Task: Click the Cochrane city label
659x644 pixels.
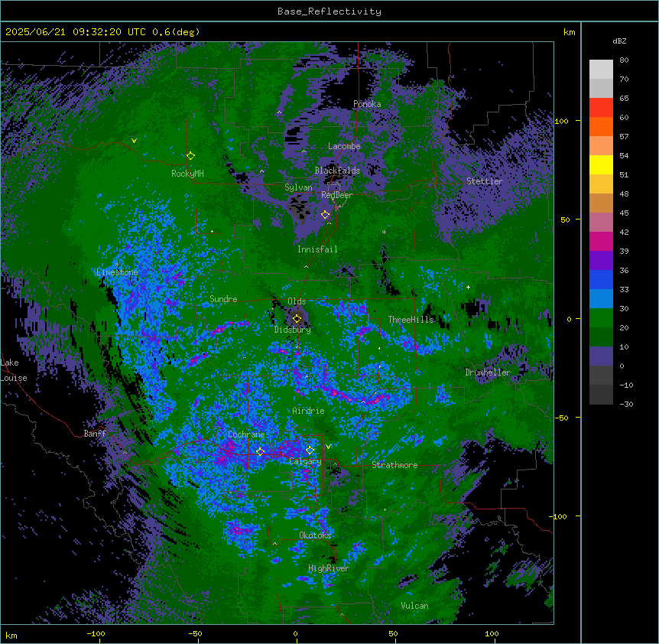Action: pyautogui.click(x=246, y=434)
